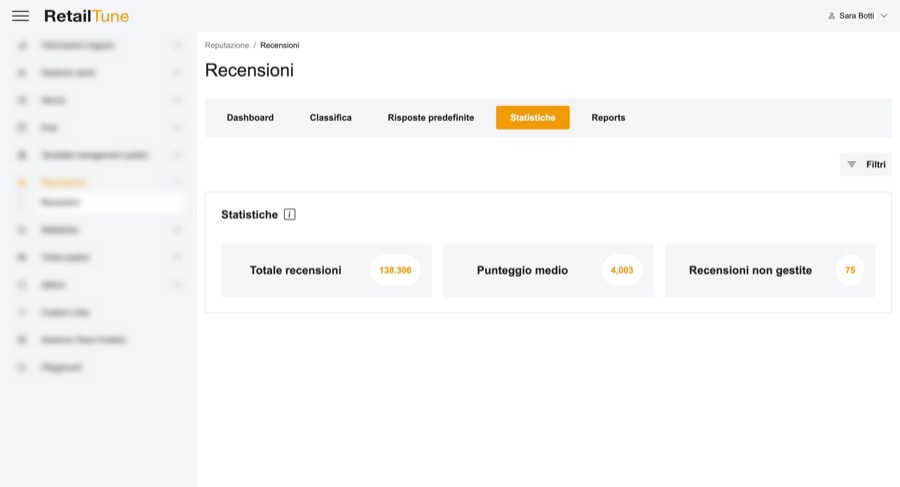Image resolution: width=900 pixels, height=487 pixels.
Task: Click the RetailTune logo
Action: click(86, 16)
